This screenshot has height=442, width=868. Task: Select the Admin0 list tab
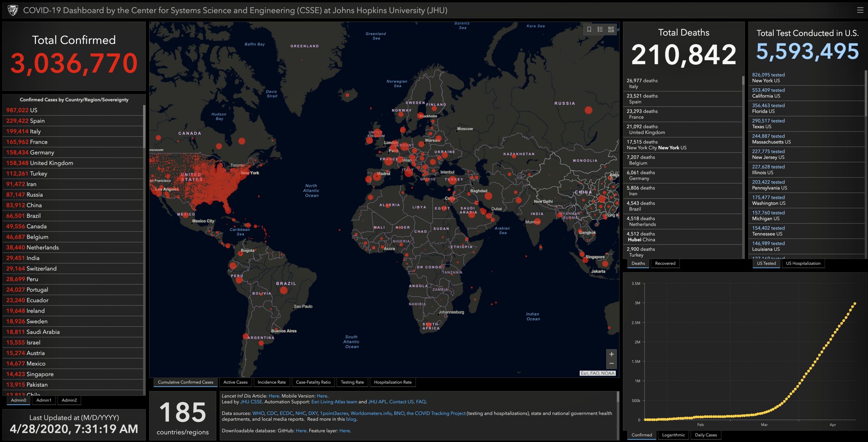tap(19, 400)
